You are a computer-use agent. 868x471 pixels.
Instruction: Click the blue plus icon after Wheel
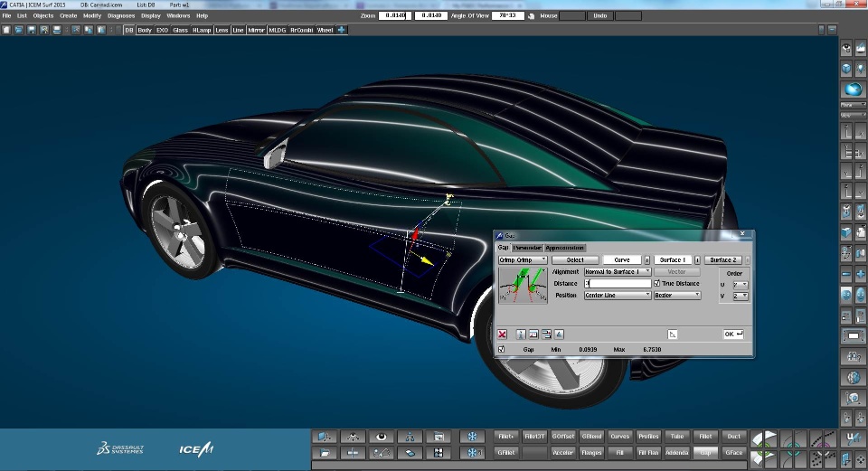point(343,30)
